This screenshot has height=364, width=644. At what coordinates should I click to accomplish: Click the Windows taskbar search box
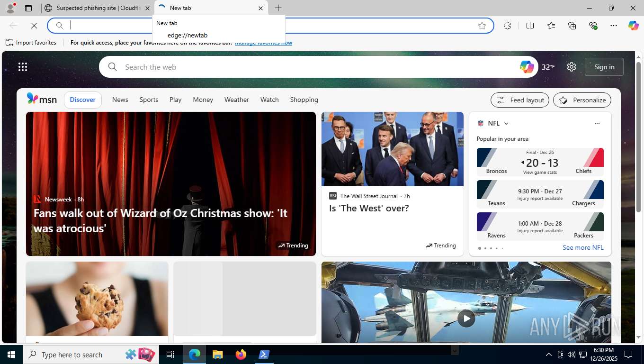(x=91, y=355)
